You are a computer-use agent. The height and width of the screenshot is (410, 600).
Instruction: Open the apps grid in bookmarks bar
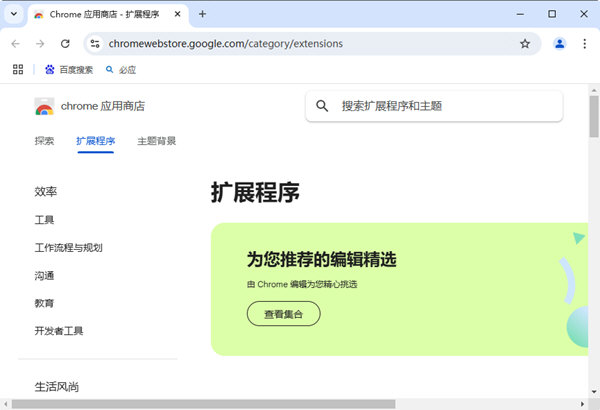(18, 69)
